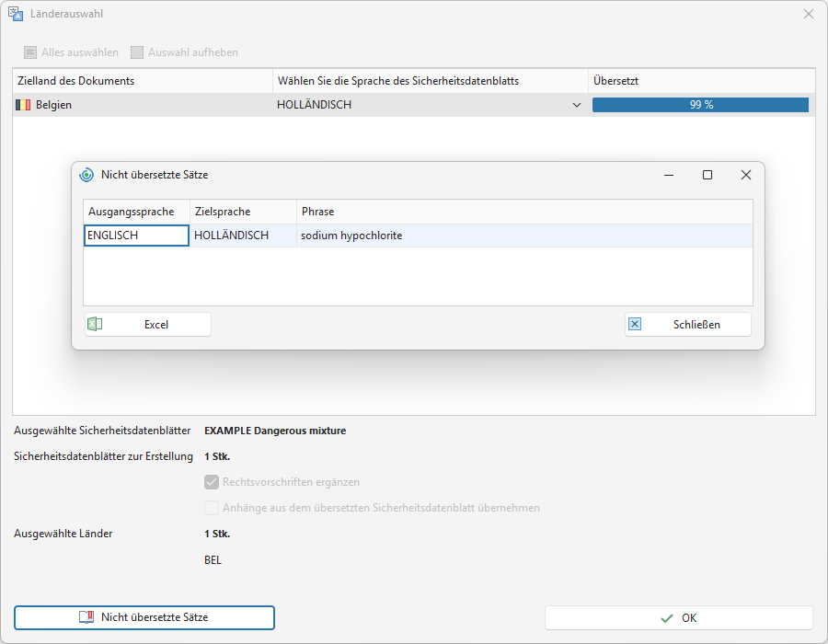Enable Anhänge aus dem übersetzten Sicherheitsdatenblatt übernehmen
The image size is (828, 644).
[212, 508]
